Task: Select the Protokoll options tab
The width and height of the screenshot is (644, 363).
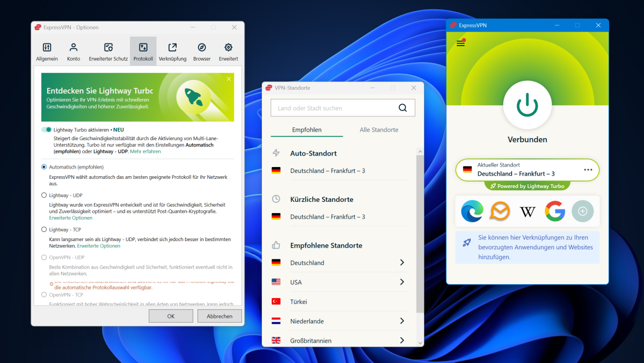Action: (143, 52)
